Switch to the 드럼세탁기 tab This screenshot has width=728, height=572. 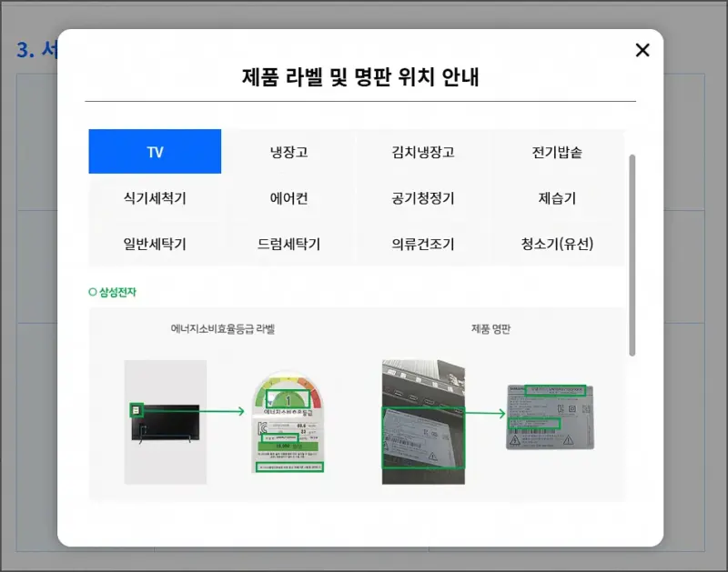pos(288,244)
